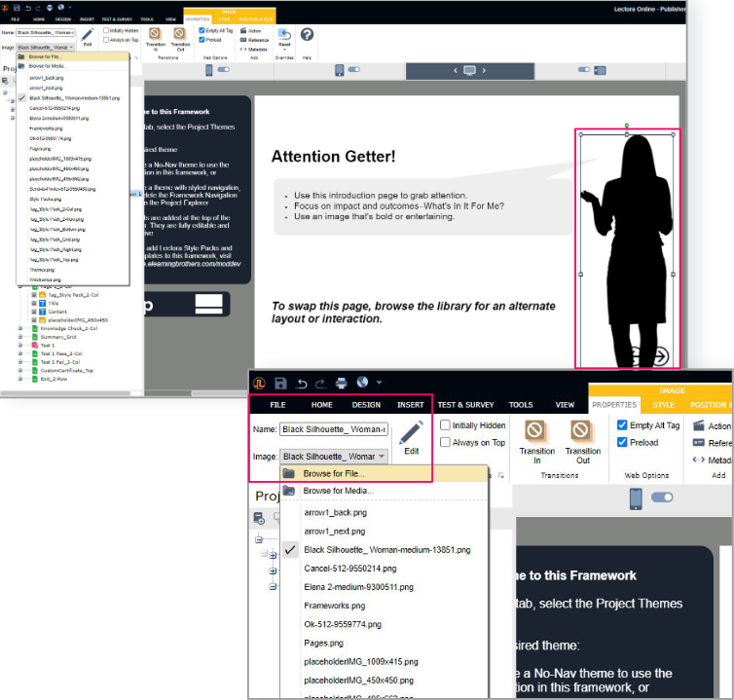The image size is (734, 700).
Task: Click the Save disk icon in enlarged inset
Action: tap(280, 383)
